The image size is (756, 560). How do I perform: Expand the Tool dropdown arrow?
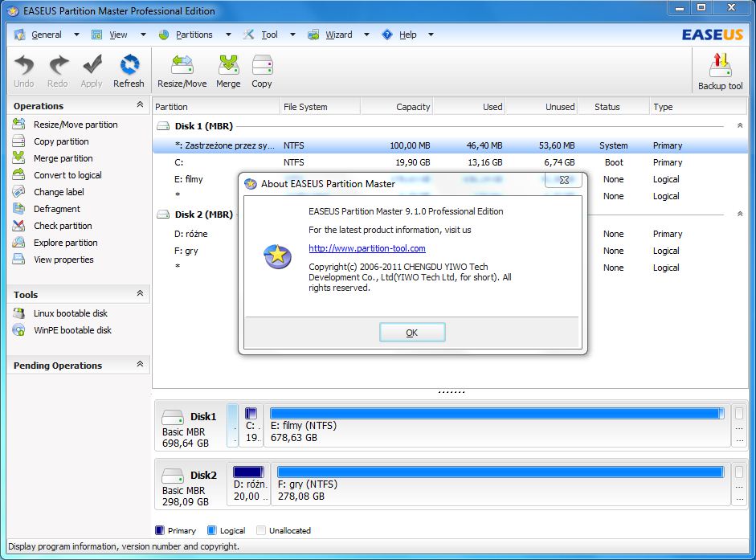292,35
